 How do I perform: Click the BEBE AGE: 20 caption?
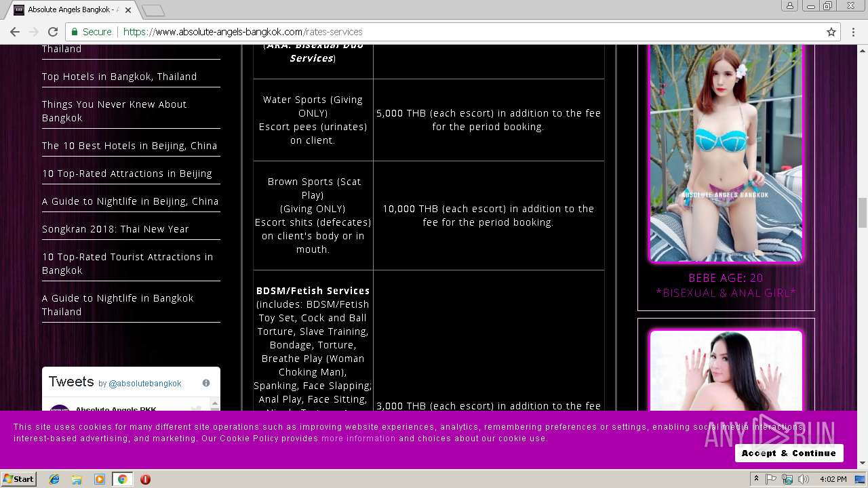[726, 278]
